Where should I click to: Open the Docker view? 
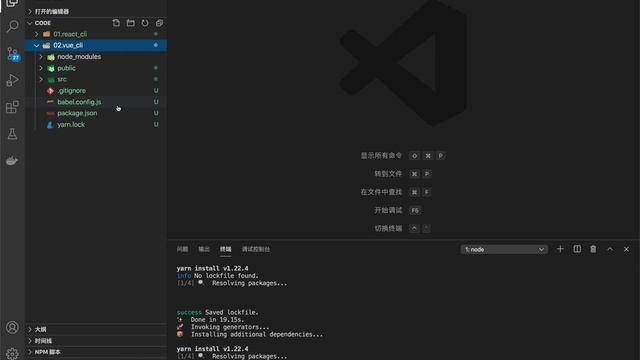pyautogui.click(x=12, y=160)
